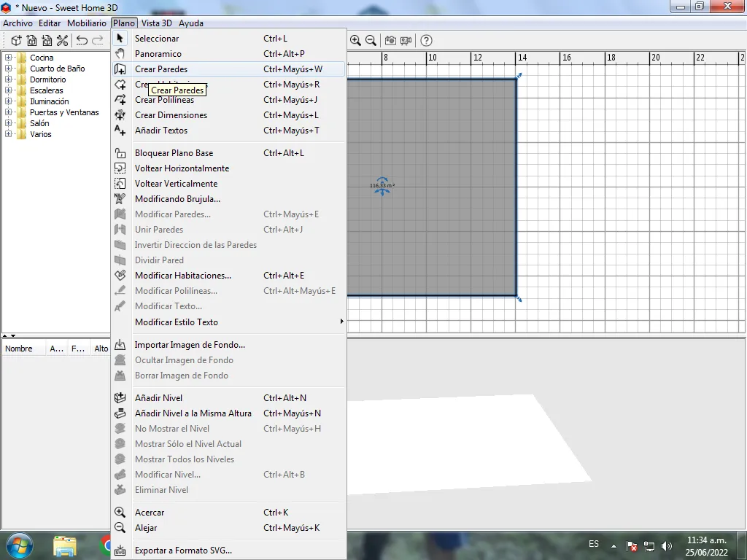
Task: Click the redo arrow toolbar icon
Action: tap(98, 41)
